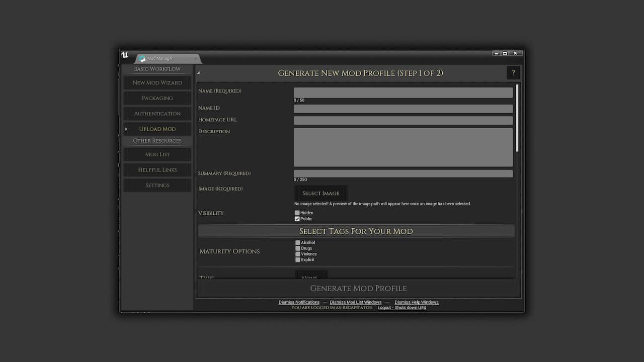Click Dismiss Notifications link
Image resolution: width=644 pixels, height=362 pixels.
(x=299, y=302)
